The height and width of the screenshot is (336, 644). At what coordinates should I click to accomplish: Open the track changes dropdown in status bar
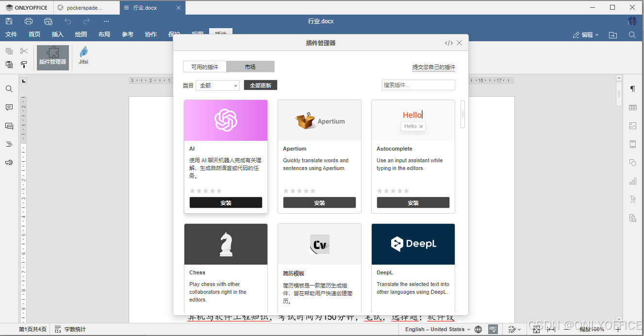point(514,329)
